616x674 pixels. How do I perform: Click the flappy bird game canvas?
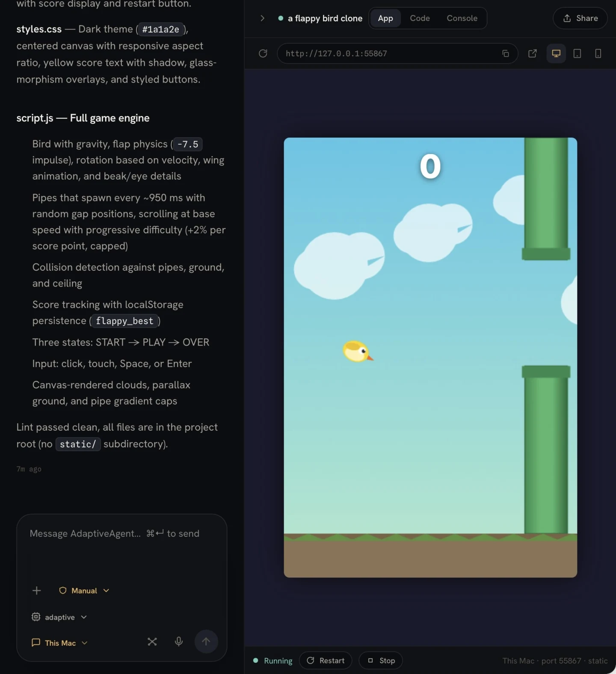430,358
